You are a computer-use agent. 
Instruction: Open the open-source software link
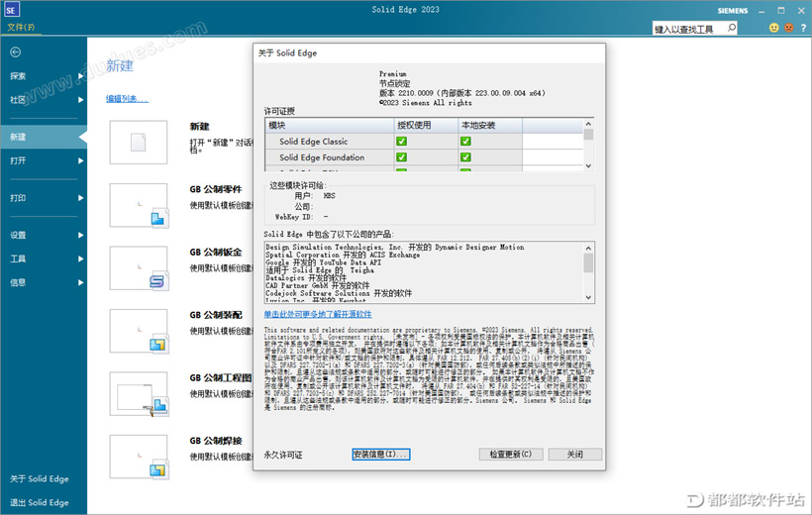(x=318, y=314)
